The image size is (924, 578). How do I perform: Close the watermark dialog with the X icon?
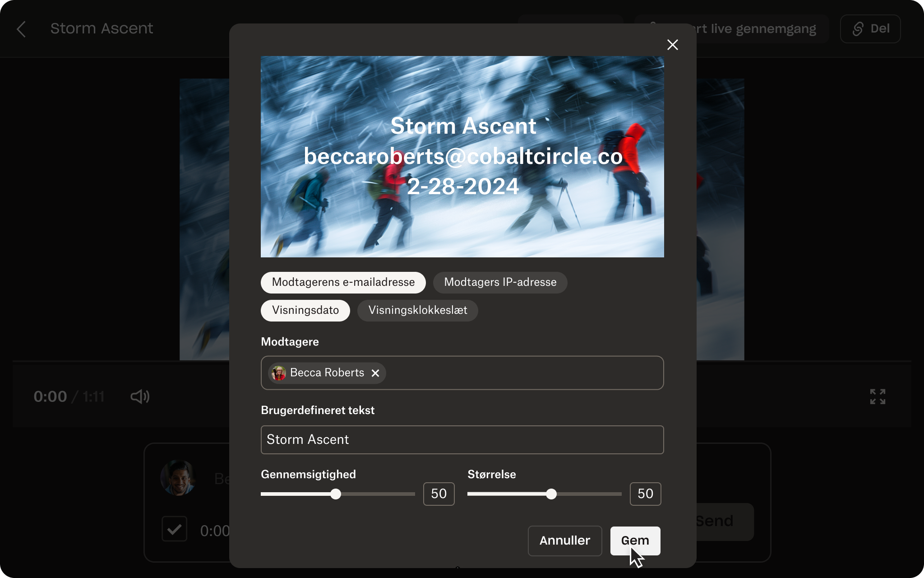[672, 45]
